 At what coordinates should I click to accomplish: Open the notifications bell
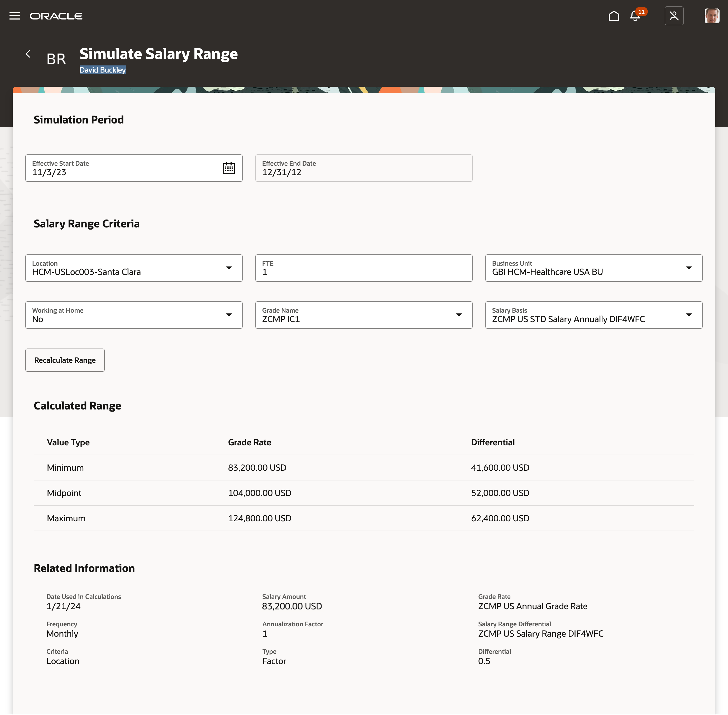[x=635, y=16]
